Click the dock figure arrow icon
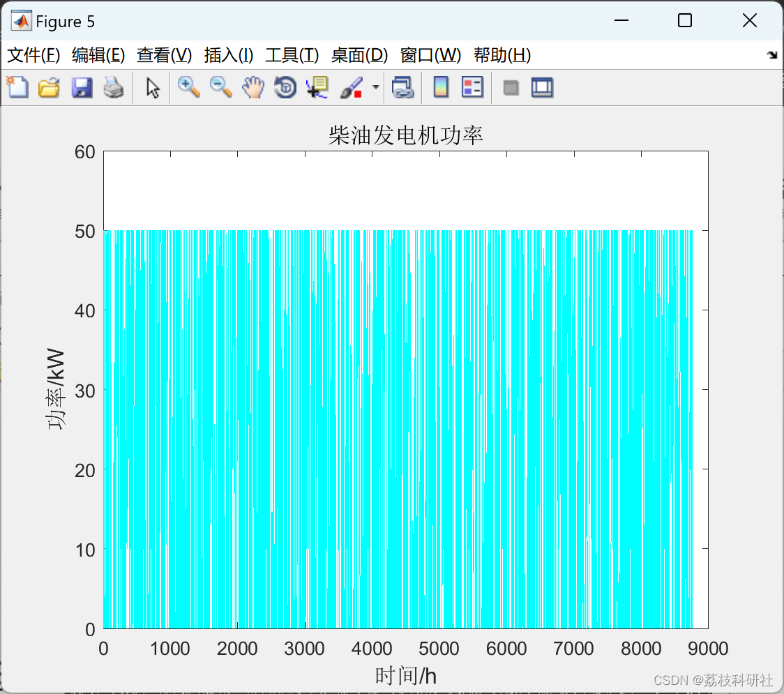 coord(772,54)
